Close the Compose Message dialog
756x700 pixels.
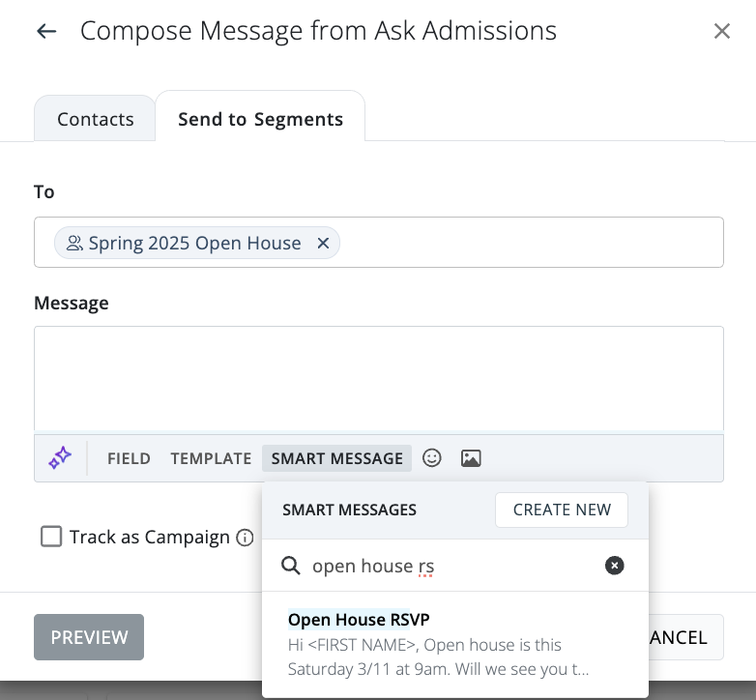(721, 32)
